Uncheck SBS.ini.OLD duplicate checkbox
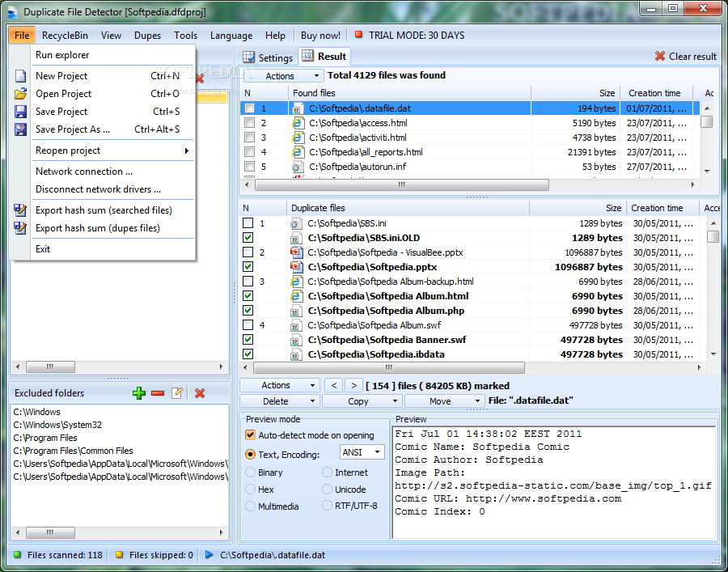The image size is (728, 572). pyautogui.click(x=248, y=238)
